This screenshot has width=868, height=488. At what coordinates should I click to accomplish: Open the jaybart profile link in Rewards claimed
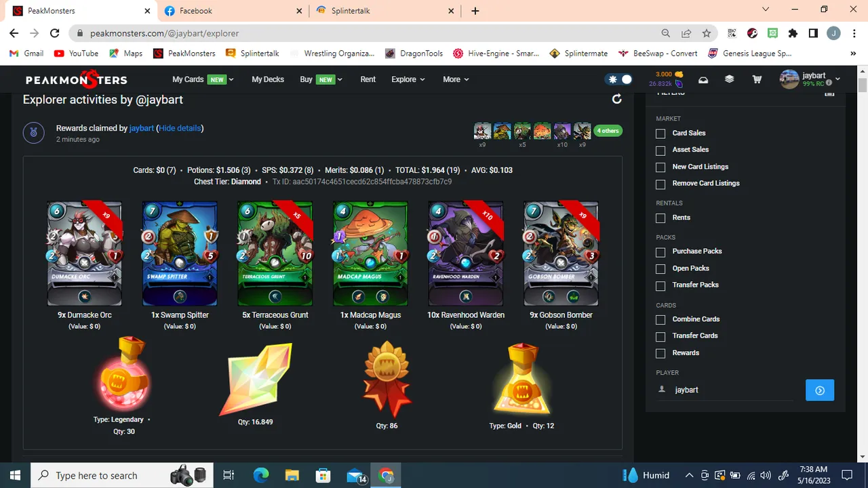click(x=142, y=128)
